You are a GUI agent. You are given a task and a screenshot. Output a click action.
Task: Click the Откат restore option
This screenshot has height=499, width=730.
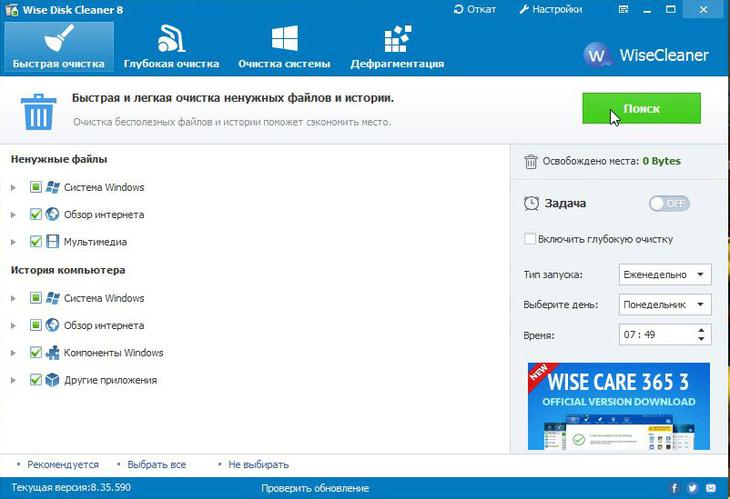click(x=474, y=9)
